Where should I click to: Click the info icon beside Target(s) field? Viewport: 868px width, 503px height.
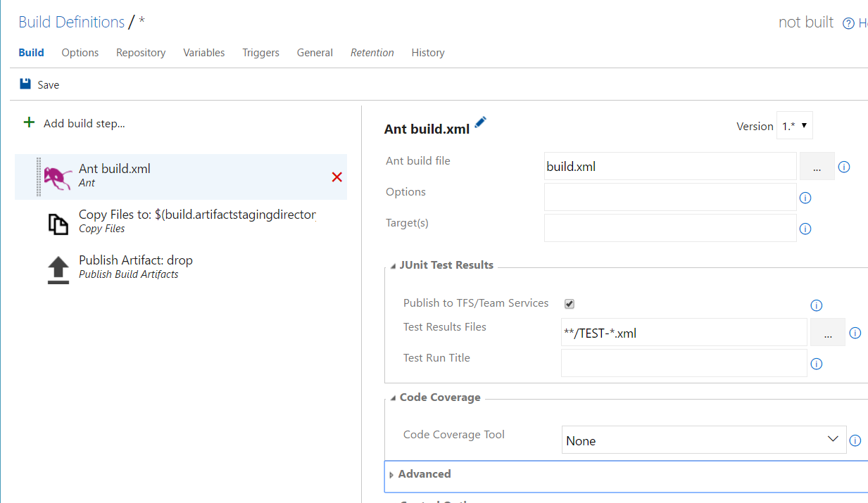tap(805, 229)
